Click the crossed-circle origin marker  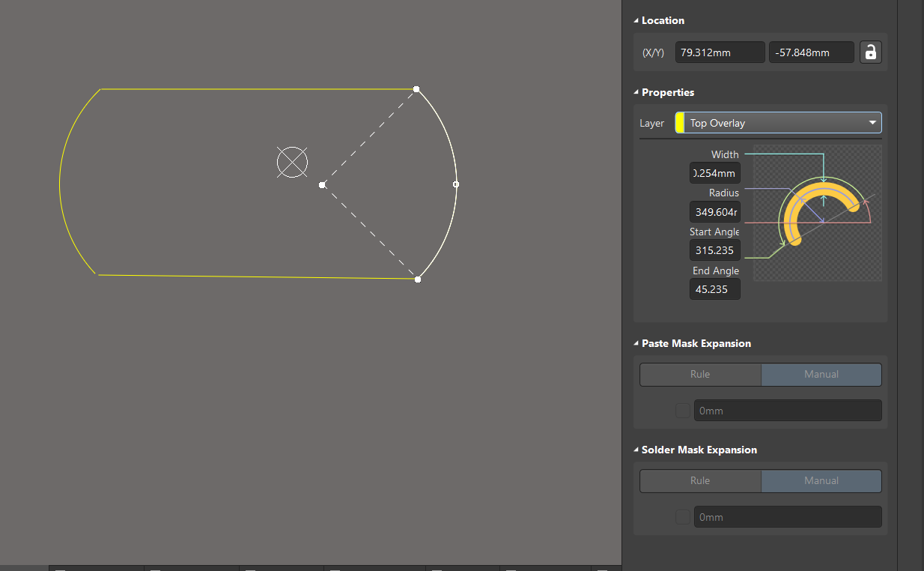tap(292, 163)
